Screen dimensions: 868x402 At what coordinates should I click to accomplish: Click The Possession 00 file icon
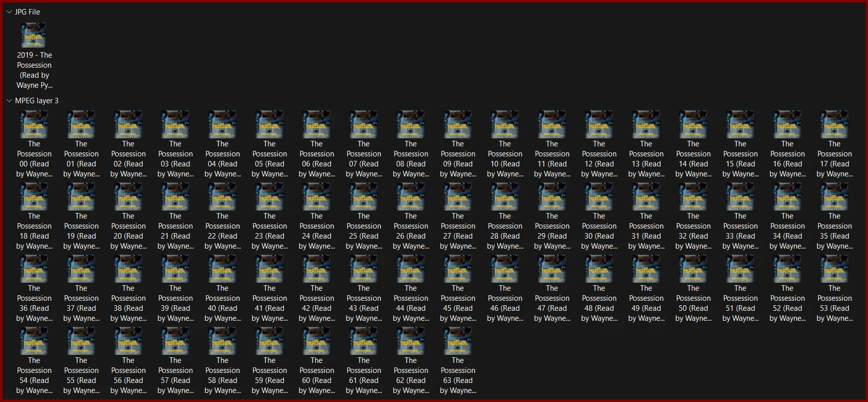(x=34, y=124)
